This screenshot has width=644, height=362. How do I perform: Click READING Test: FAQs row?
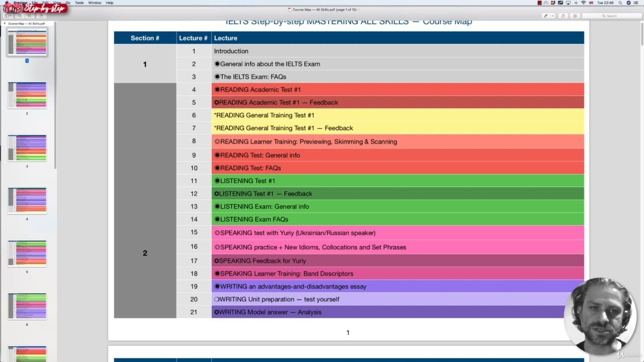coord(398,168)
